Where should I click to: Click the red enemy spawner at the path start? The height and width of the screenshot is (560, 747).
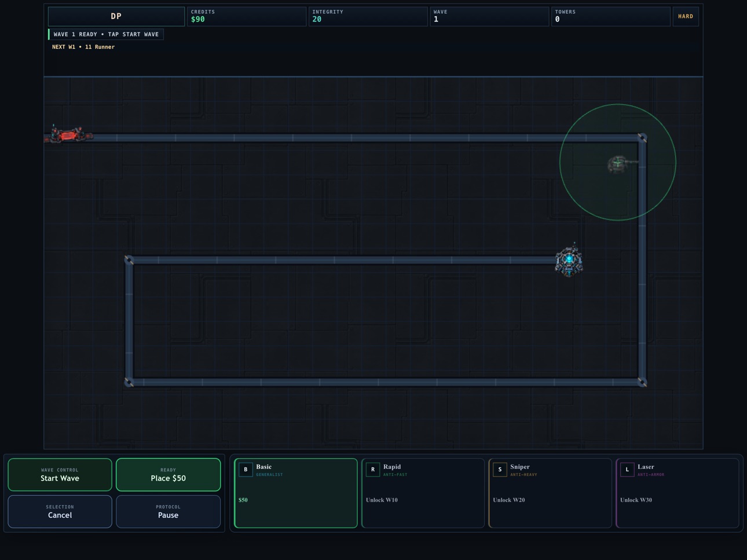(68, 135)
